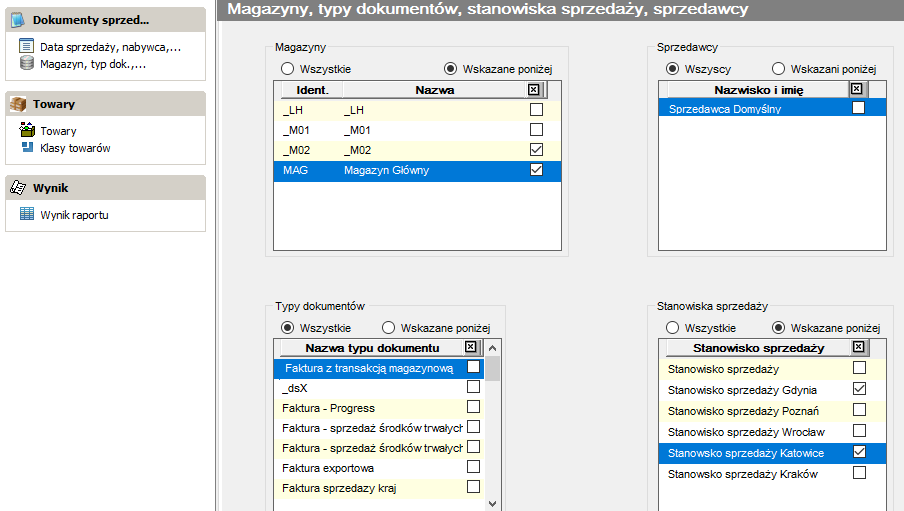Uncheck Stanowisko sprzedaży Gdynia checkbox

pyautogui.click(x=859, y=388)
